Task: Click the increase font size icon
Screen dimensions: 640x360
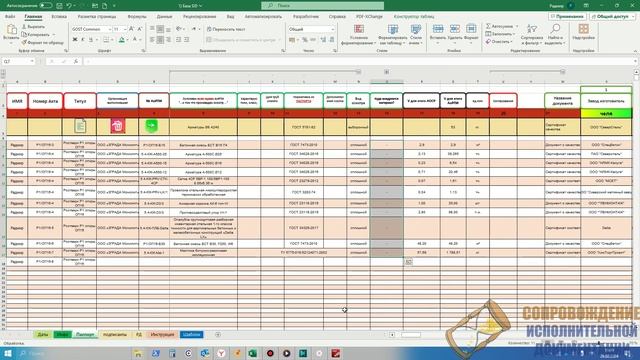Action: tap(131, 29)
